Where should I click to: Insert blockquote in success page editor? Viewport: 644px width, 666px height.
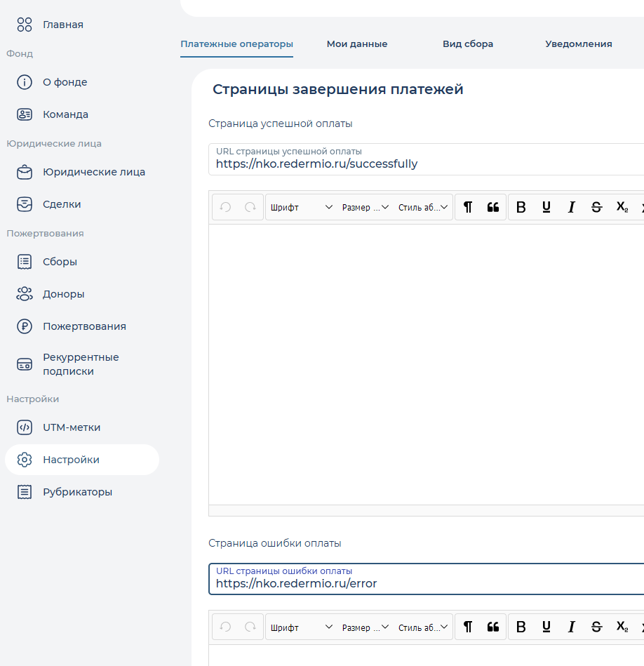493,207
